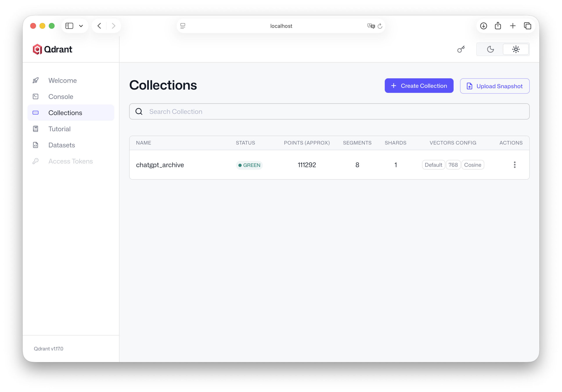Select the Datasets file icon
The height and width of the screenshot is (392, 562).
(36, 145)
